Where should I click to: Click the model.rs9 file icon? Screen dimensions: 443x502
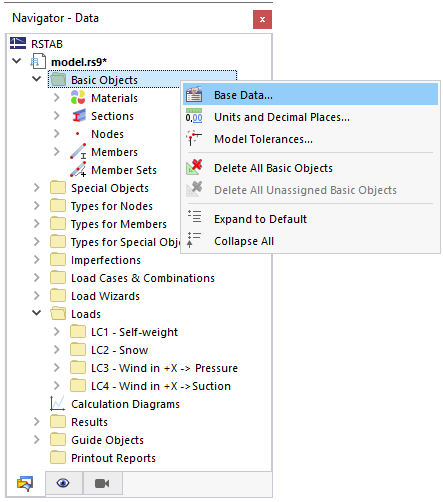coord(38,61)
